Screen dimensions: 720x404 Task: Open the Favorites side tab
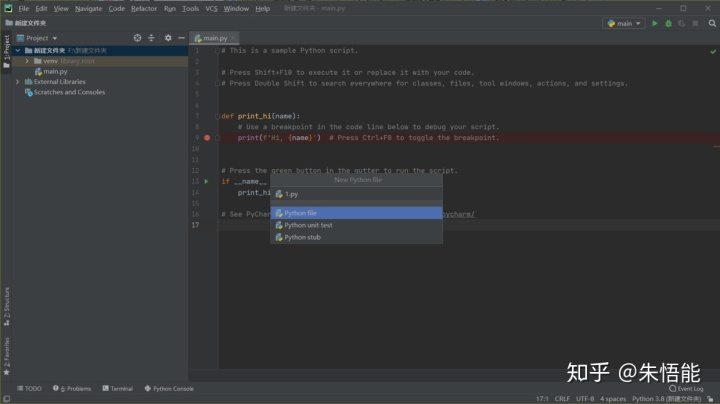[6, 356]
